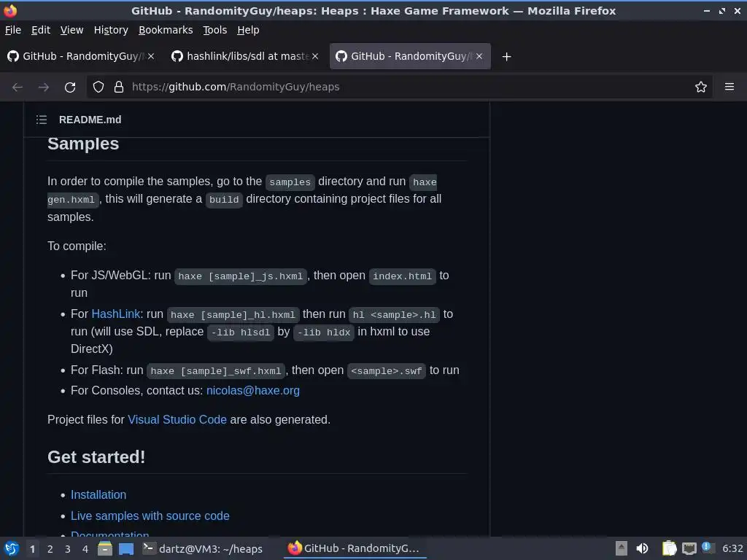Open the system start menu icon
The height and width of the screenshot is (560, 747).
[12, 548]
